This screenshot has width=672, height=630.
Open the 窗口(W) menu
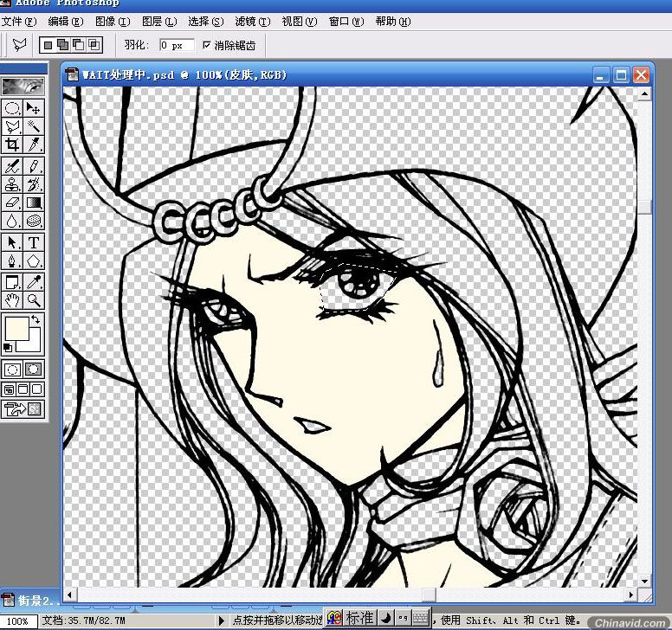point(346,22)
